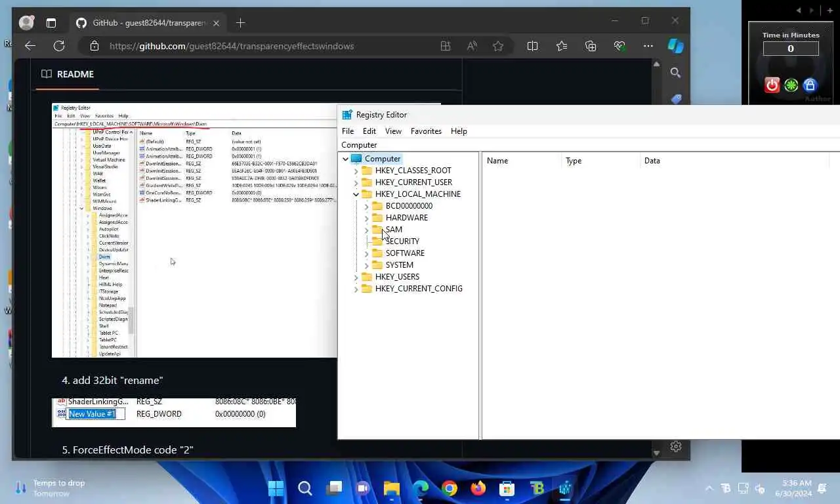Click green restart icon in timer widget
Image resolution: width=840 pixels, height=504 pixels.
point(791,85)
